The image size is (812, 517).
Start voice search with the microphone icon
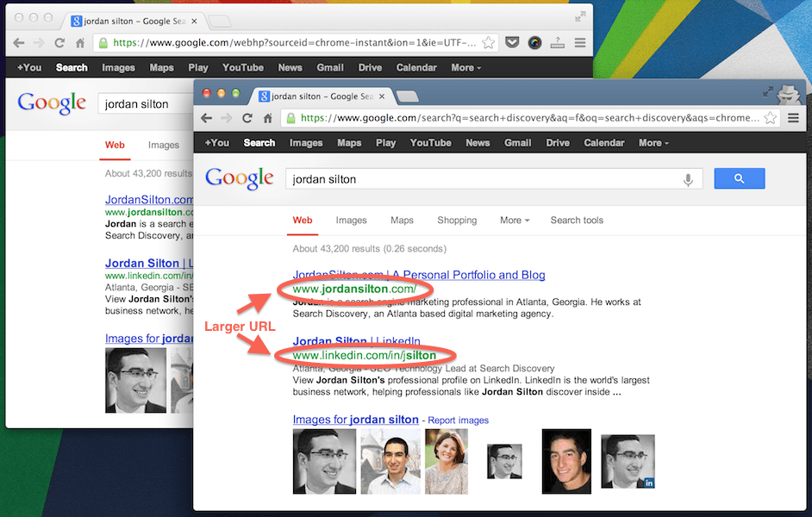(x=688, y=179)
